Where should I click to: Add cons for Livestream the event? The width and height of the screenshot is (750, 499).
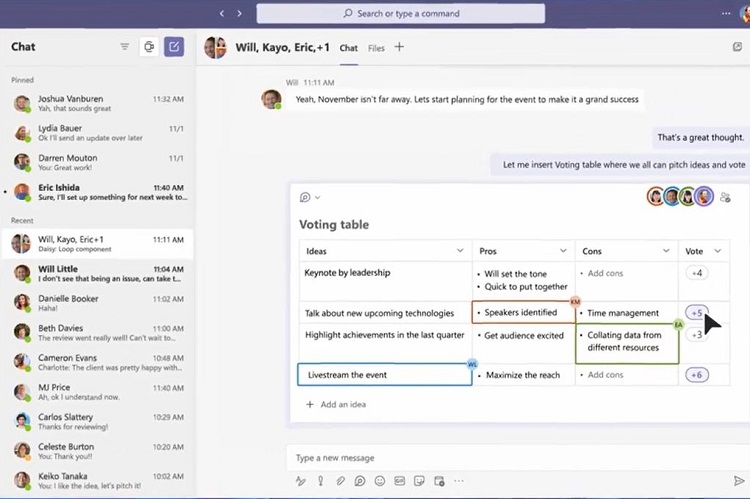(605, 375)
